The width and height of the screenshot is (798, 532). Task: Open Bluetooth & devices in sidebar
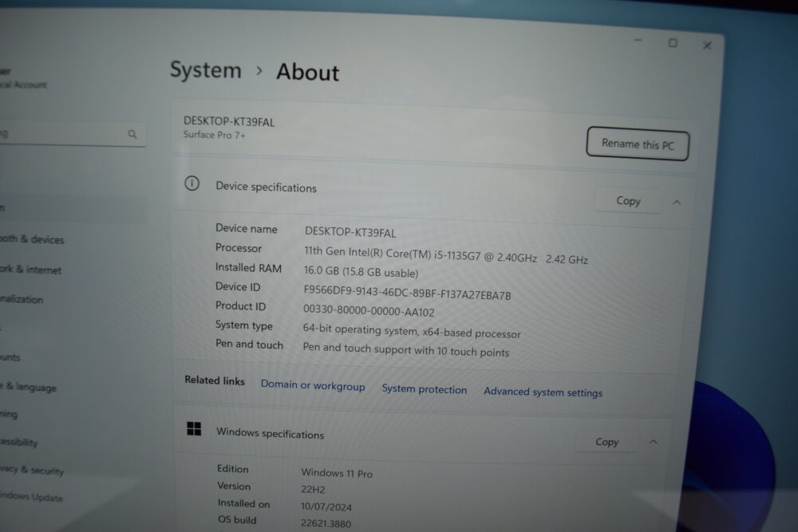[x=32, y=239]
